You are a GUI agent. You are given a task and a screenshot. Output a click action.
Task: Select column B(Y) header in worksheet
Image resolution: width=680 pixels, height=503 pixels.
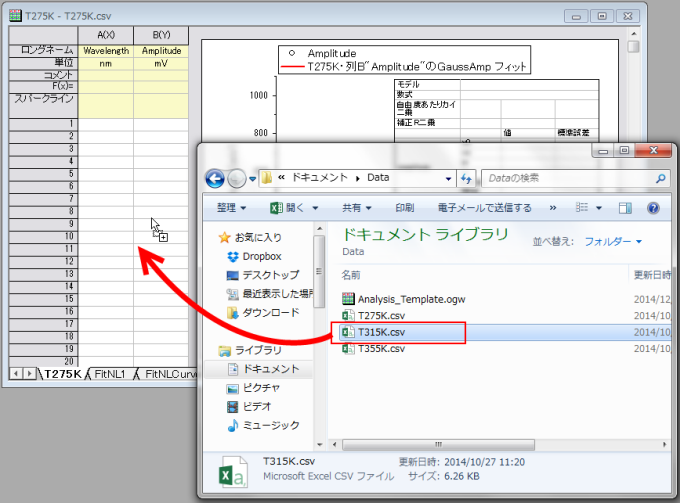161,35
